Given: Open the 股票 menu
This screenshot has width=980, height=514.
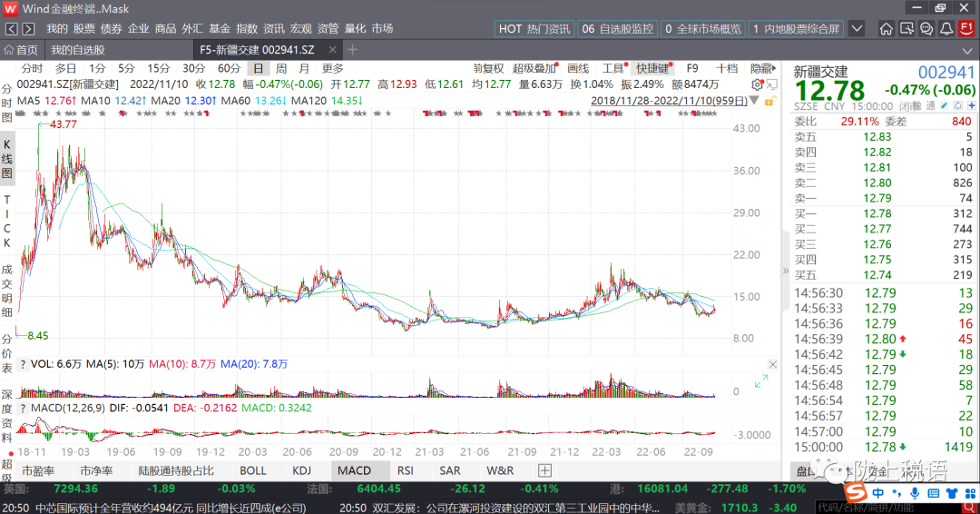Looking at the screenshot, I should 83,29.
